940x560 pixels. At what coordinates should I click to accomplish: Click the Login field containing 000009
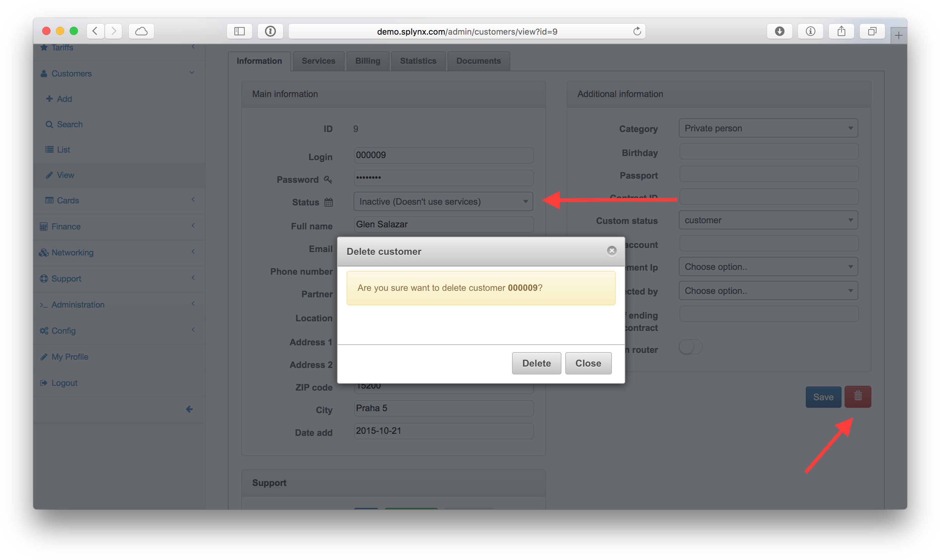(443, 155)
